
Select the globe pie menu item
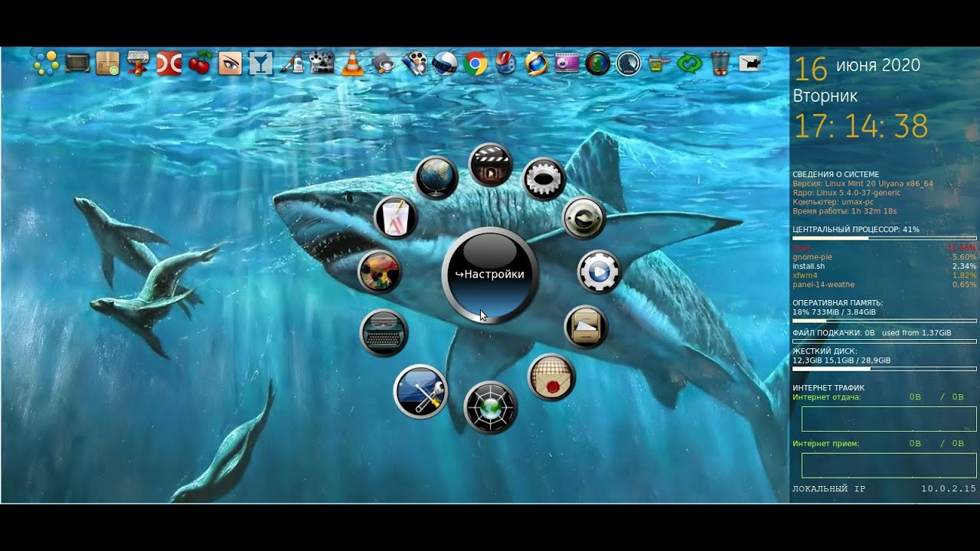coord(436,178)
